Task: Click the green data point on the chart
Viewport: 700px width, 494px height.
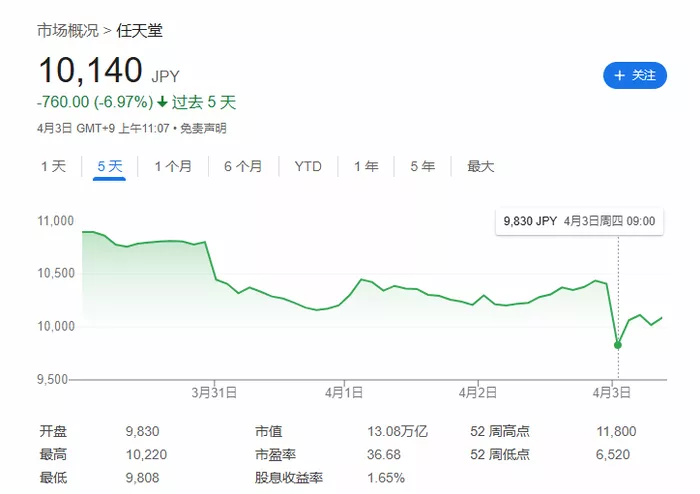Action: (618, 345)
